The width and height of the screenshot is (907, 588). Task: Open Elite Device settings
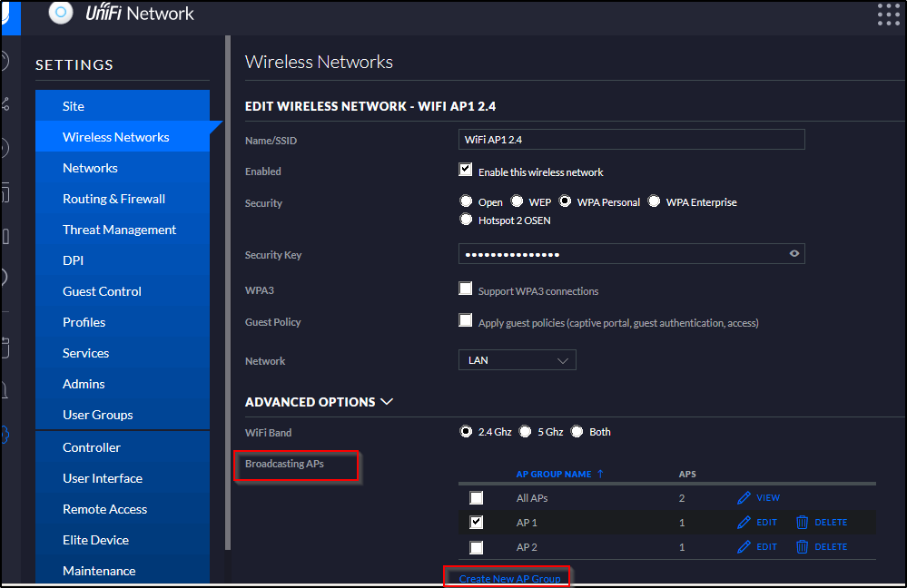click(122, 540)
